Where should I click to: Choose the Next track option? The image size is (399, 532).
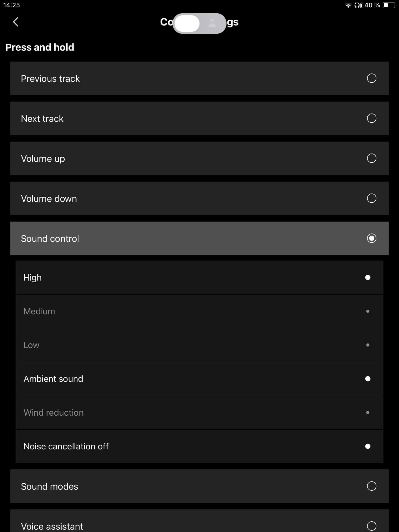tap(371, 118)
